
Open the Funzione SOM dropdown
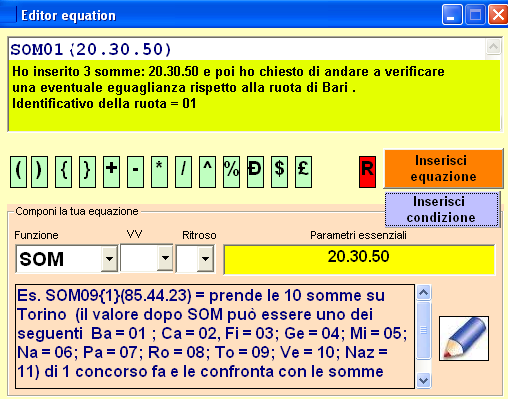pyautogui.click(x=109, y=259)
